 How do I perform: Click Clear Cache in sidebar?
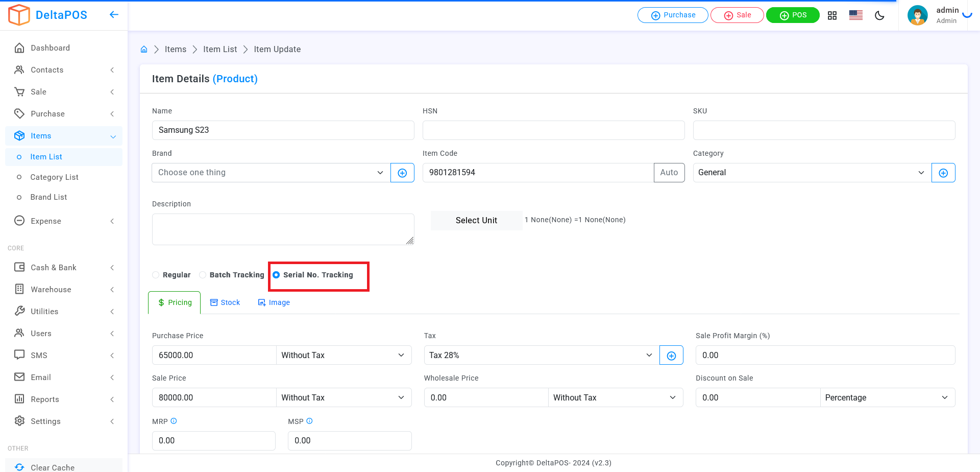click(64, 467)
